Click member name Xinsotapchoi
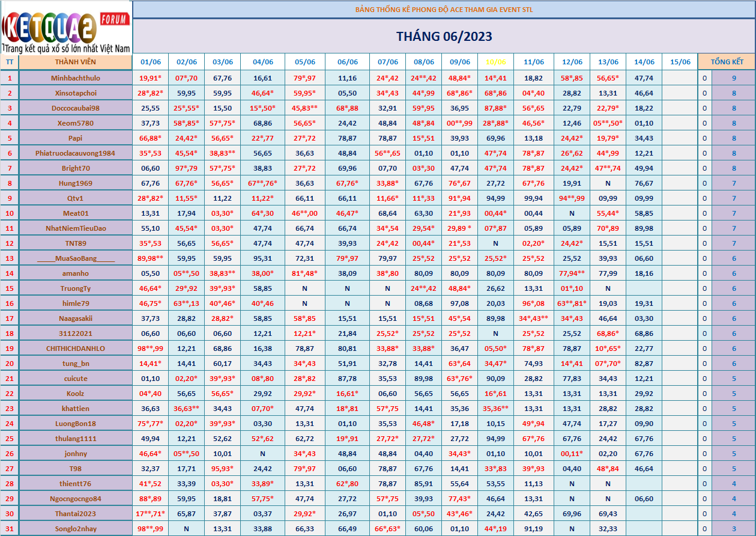 coord(75,93)
